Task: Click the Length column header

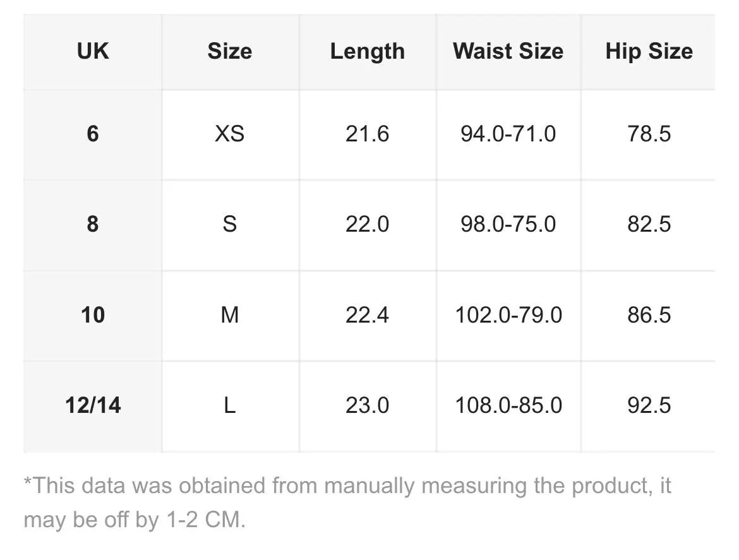Action: point(367,51)
